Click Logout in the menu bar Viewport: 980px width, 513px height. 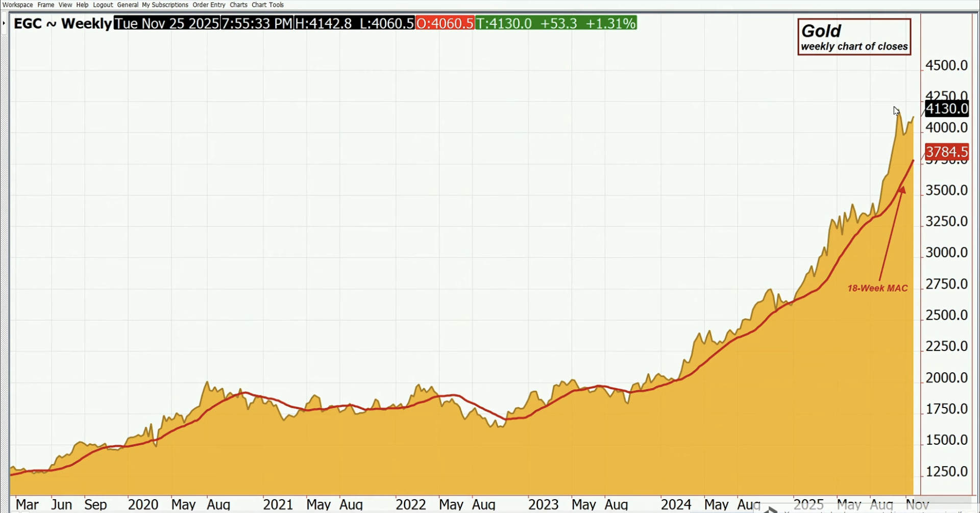click(x=103, y=5)
